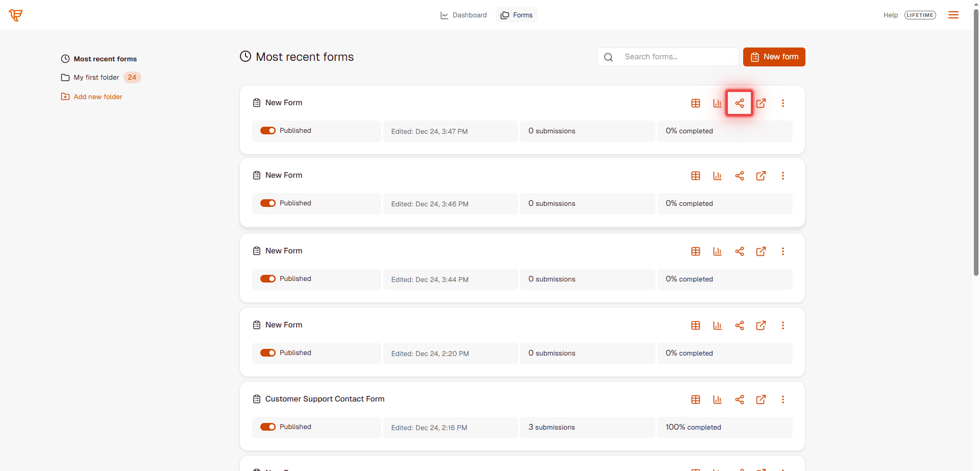The height and width of the screenshot is (471, 980).
Task: Open the share icon for the first New Form
Action: pos(739,103)
